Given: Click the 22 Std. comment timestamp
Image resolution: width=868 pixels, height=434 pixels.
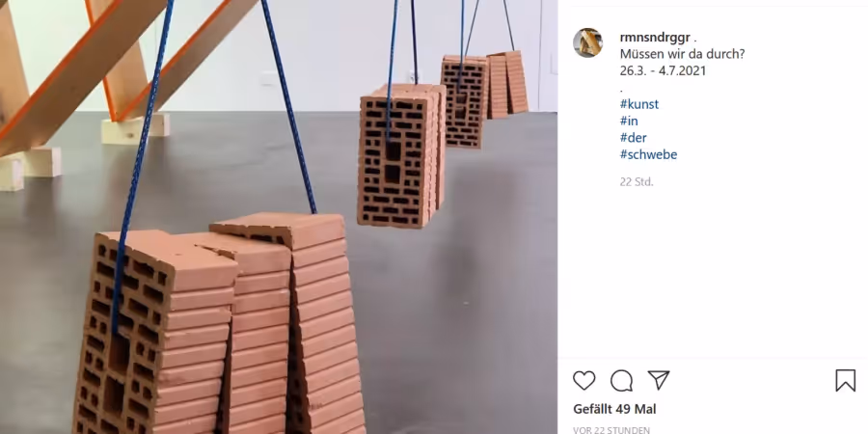Looking at the screenshot, I should tap(637, 181).
